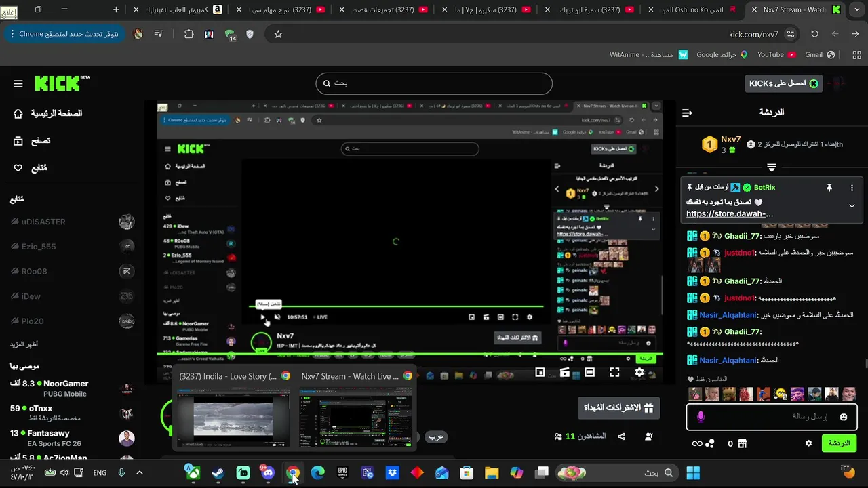This screenshot has width=868, height=488.
Task: Click the ENG language indicator in taskbar
Action: click(100, 472)
